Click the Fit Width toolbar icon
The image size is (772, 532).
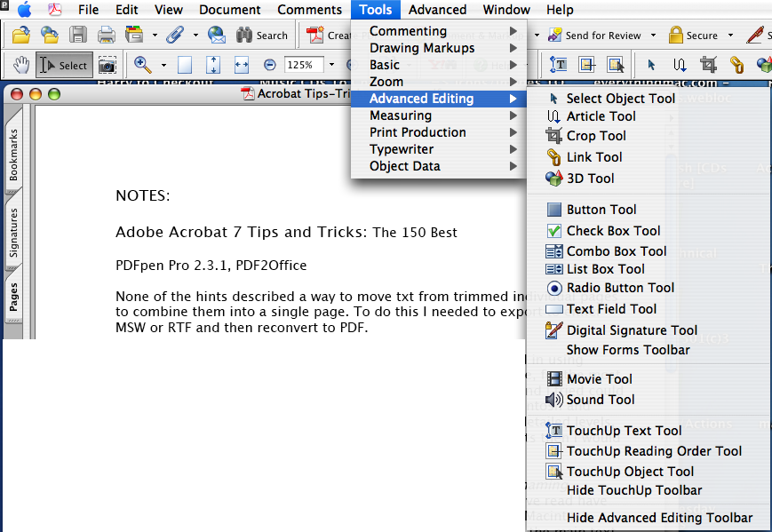(x=241, y=65)
